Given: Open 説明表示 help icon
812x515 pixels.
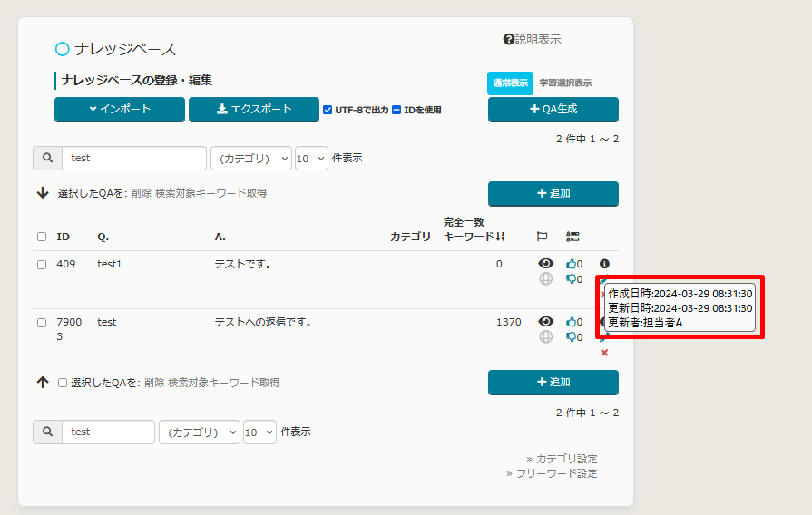Looking at the screenshot, I should point(509,40).
